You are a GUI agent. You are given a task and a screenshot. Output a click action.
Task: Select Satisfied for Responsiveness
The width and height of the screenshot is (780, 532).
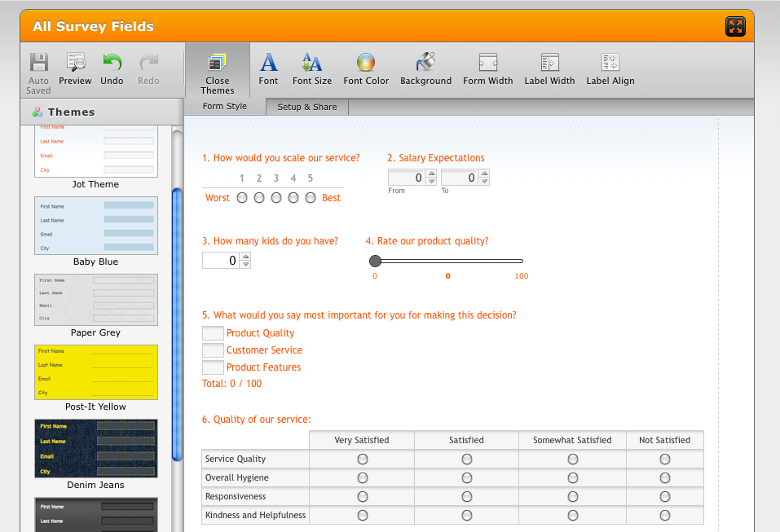click(466, 497)
